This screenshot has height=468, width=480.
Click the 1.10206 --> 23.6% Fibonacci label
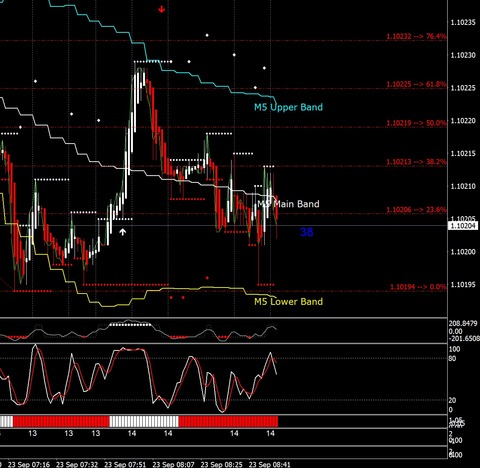pyautogui.click(x=416, y=210)
